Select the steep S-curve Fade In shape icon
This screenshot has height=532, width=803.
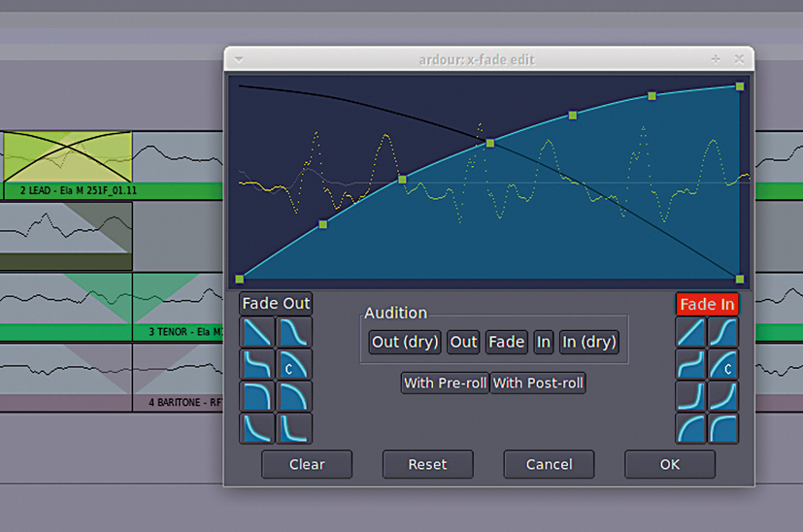722,332
